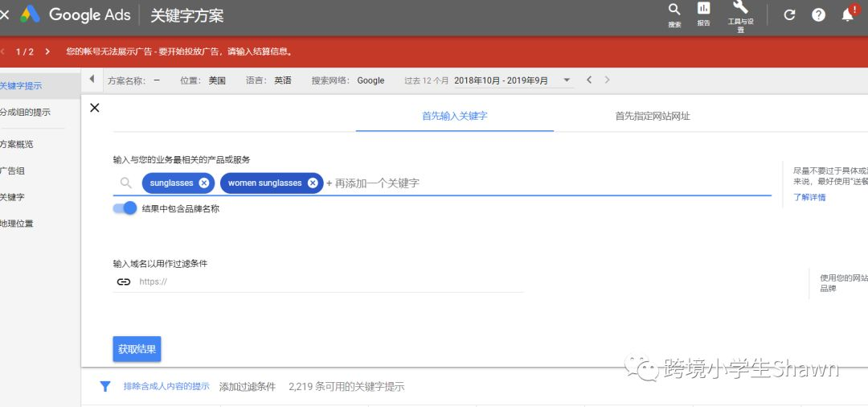
Task: Click 排除含成人内容的提示 filter link
Action: coord(166,387)
